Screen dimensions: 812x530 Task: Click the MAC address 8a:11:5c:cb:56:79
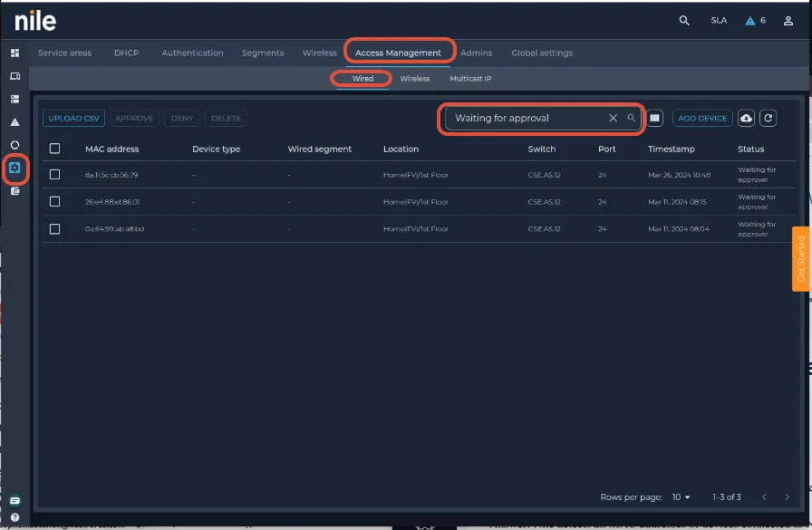pos(111,175)
